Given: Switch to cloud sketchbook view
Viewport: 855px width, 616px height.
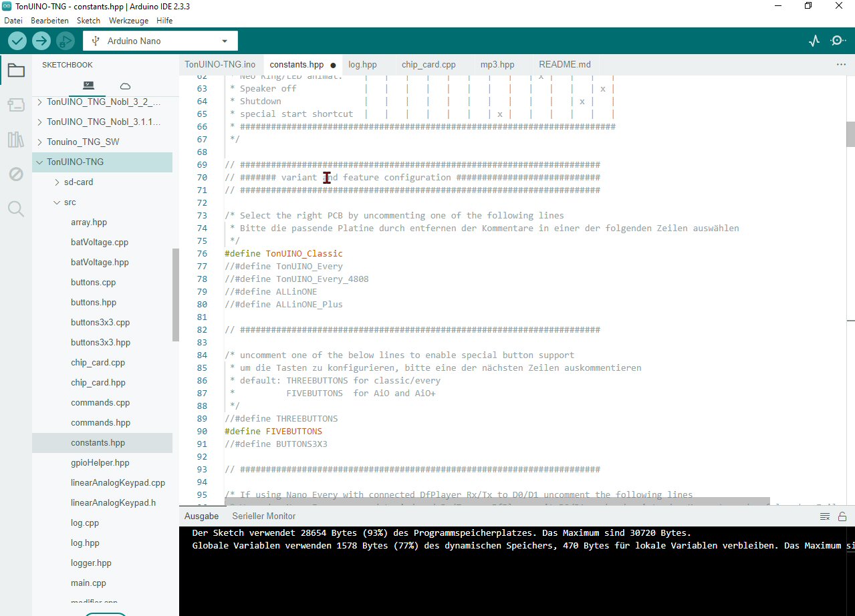Looking at the screenshot, I should coord(125,86).
